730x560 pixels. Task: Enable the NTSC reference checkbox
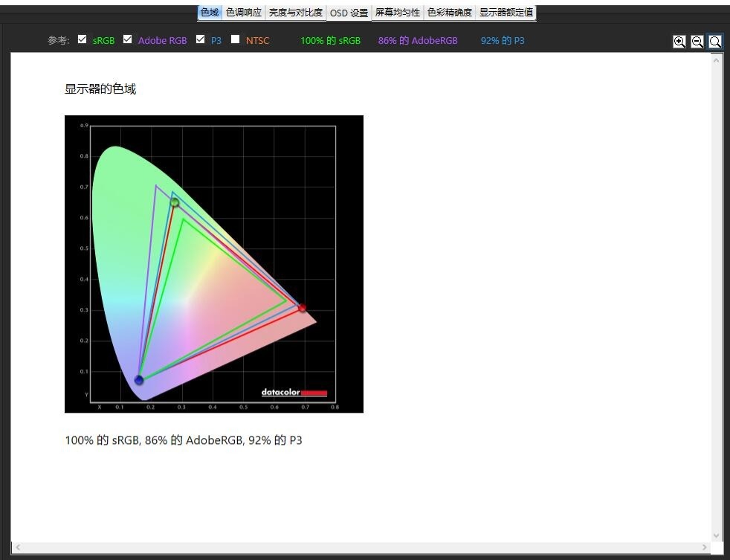coord(236,39)
